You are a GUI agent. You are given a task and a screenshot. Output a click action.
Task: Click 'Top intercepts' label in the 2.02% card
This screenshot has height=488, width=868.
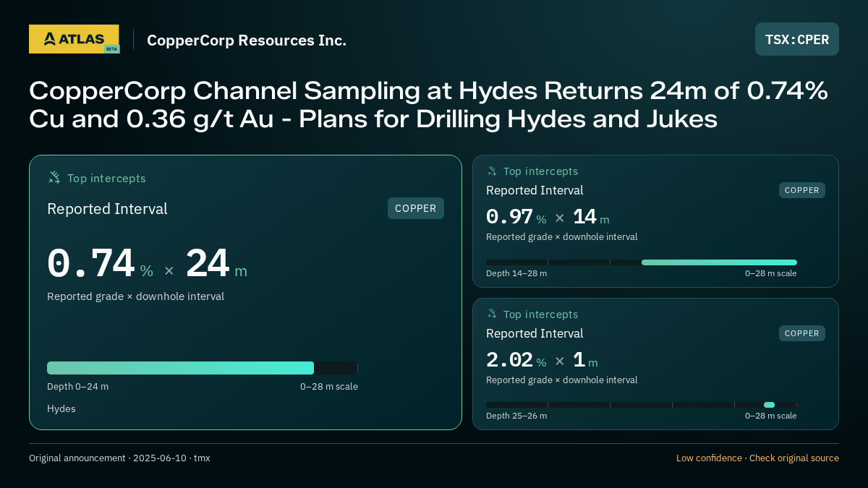click(x=541, y=314)
